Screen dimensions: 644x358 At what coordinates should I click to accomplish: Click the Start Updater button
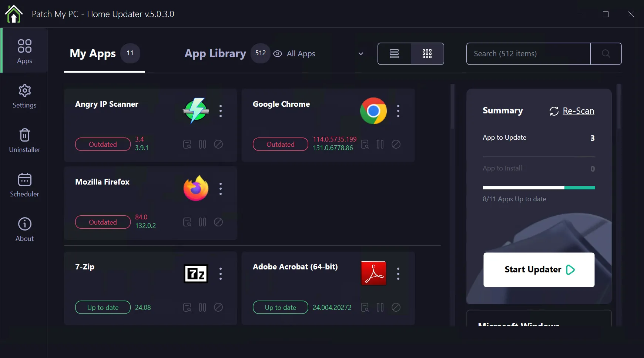tap(539, 269)
